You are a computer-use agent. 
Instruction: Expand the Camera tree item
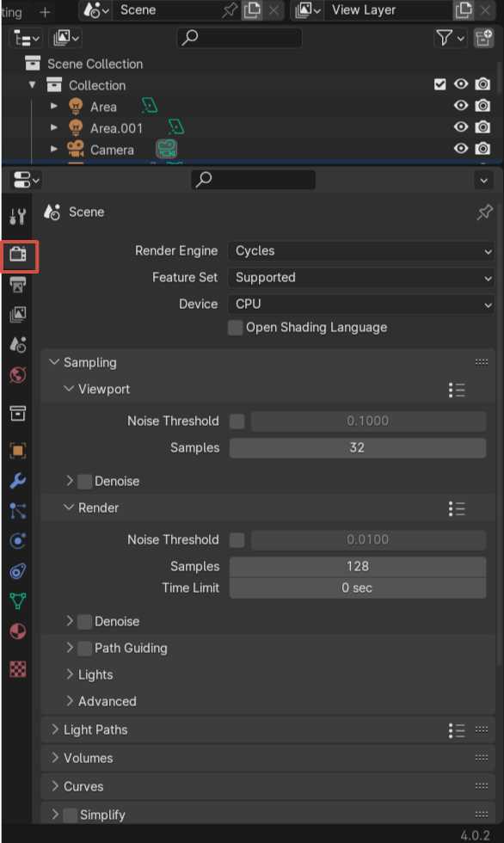53,150
